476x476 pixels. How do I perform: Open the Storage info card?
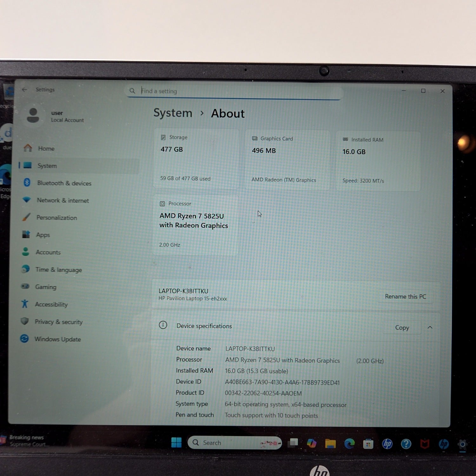196,159
